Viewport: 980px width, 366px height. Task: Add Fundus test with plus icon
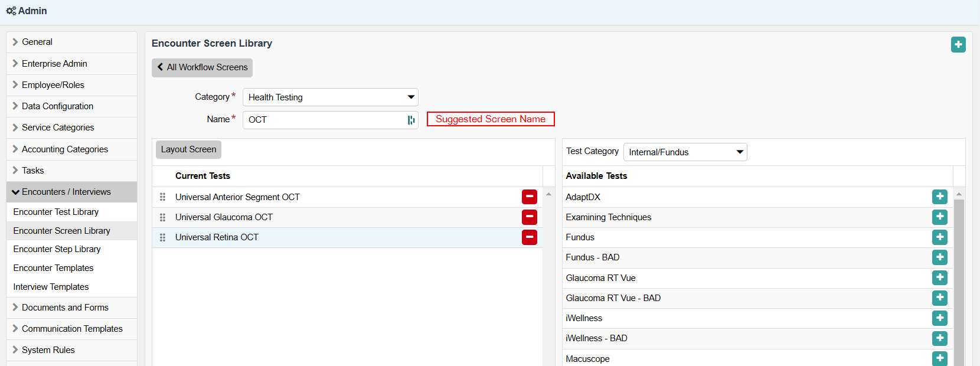(x=939, y=237)
